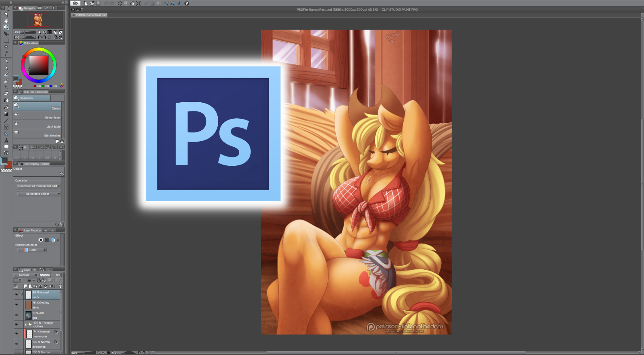Open the Layer Property panel menu
Viewport: 644px width, 355px height.
click(15, 230)
